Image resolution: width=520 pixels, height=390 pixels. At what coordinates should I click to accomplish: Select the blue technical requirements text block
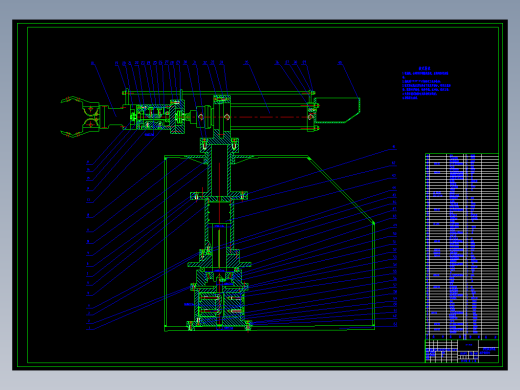[426, 83]
